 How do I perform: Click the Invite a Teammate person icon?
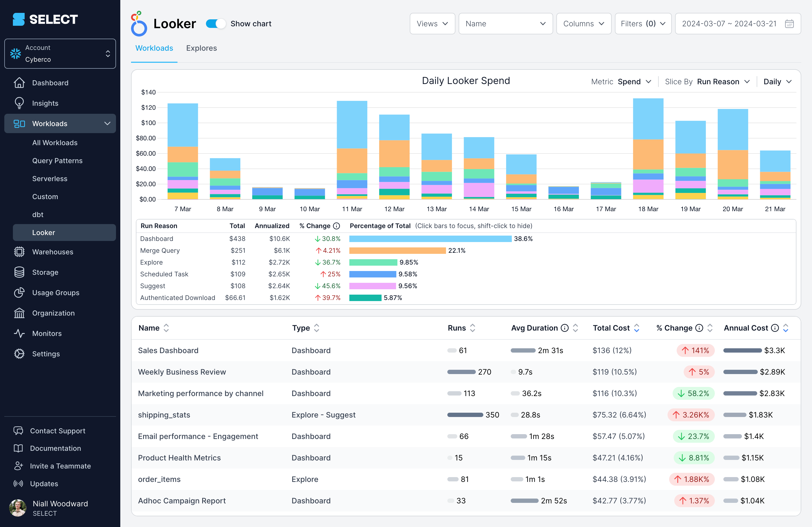18,466
